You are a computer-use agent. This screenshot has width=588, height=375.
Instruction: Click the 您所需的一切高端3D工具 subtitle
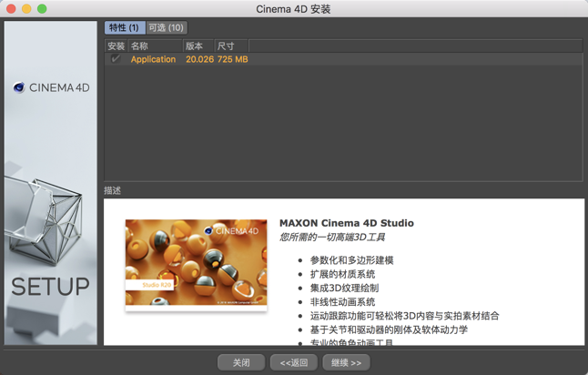pos(332,237)
